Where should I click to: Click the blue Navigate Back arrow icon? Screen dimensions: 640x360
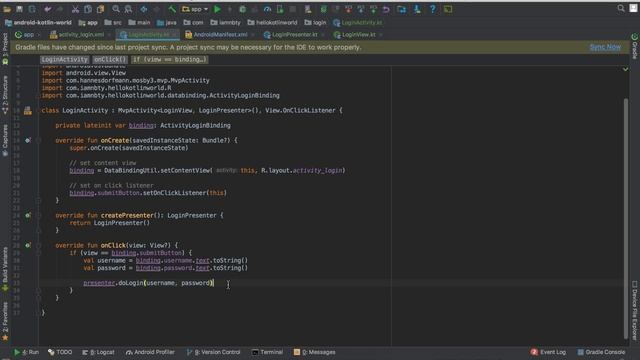pos(144,9)
